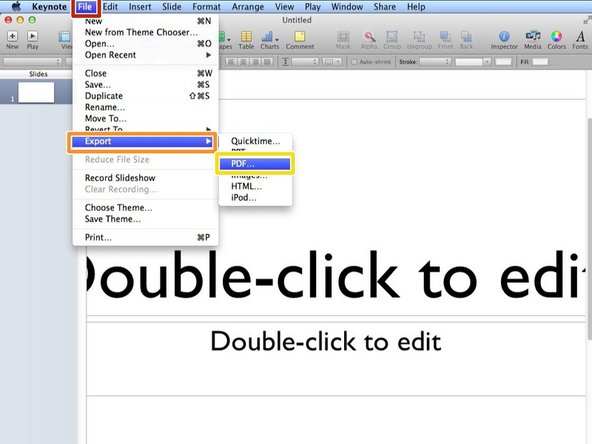The width and height of the screenshot is (592, 444).
Task: Toggle full screen with the window corner arrows
Action: 587,21
